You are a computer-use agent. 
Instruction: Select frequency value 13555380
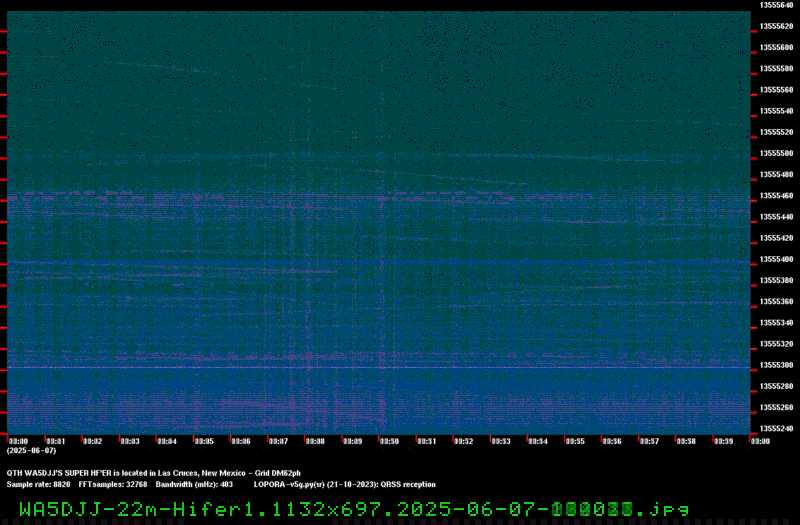(777, 280)
